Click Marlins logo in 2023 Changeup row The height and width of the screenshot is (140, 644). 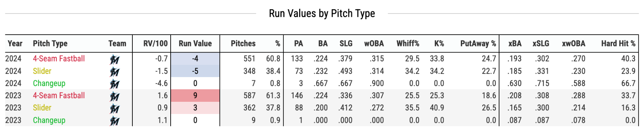tap(114, 121)
